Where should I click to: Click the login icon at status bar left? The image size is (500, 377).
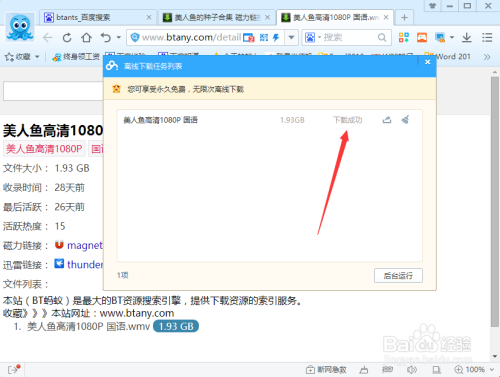tap(14, 369)
